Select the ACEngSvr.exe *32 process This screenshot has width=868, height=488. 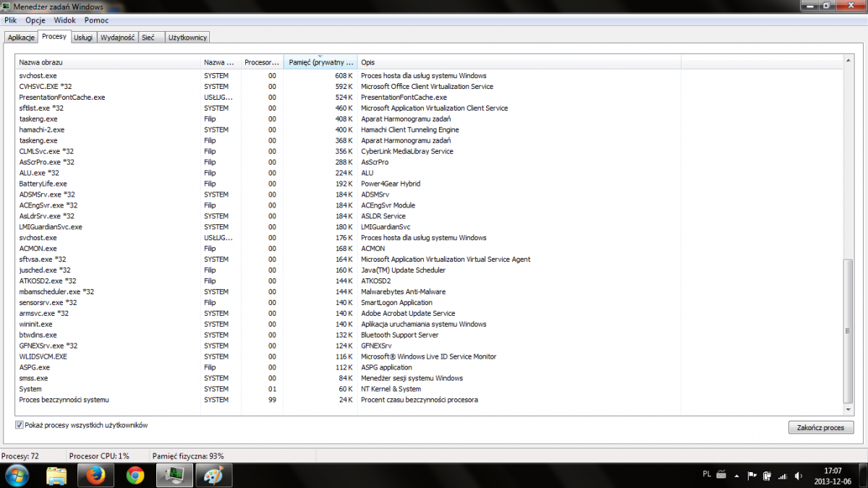pos(430,205)
